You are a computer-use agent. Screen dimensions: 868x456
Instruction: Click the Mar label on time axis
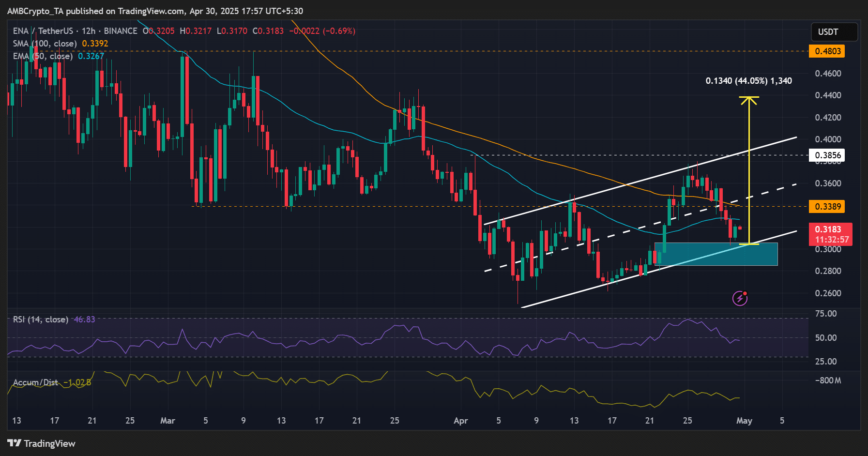pyautogui.click(x=168, y=421)
